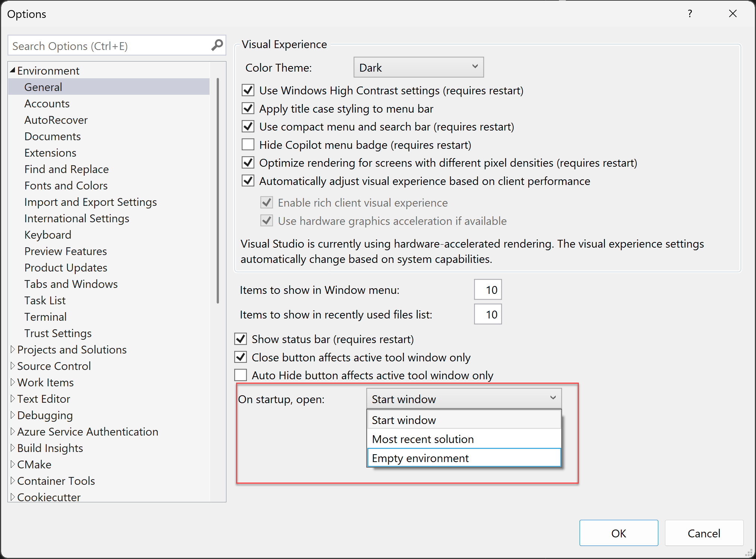This screenshot has width=756, height=559.
Task: Click the help question mark icon
Action: click(690, 14)
